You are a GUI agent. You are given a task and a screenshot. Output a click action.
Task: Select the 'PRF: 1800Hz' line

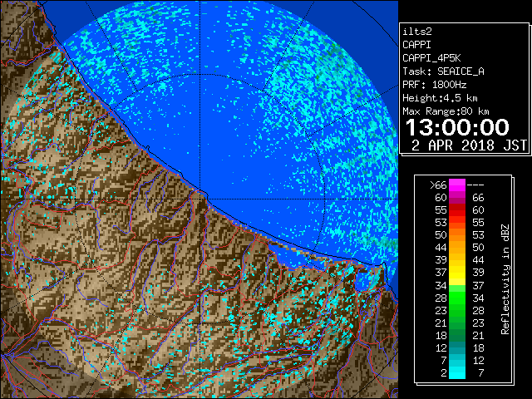(x=434, y=85)
